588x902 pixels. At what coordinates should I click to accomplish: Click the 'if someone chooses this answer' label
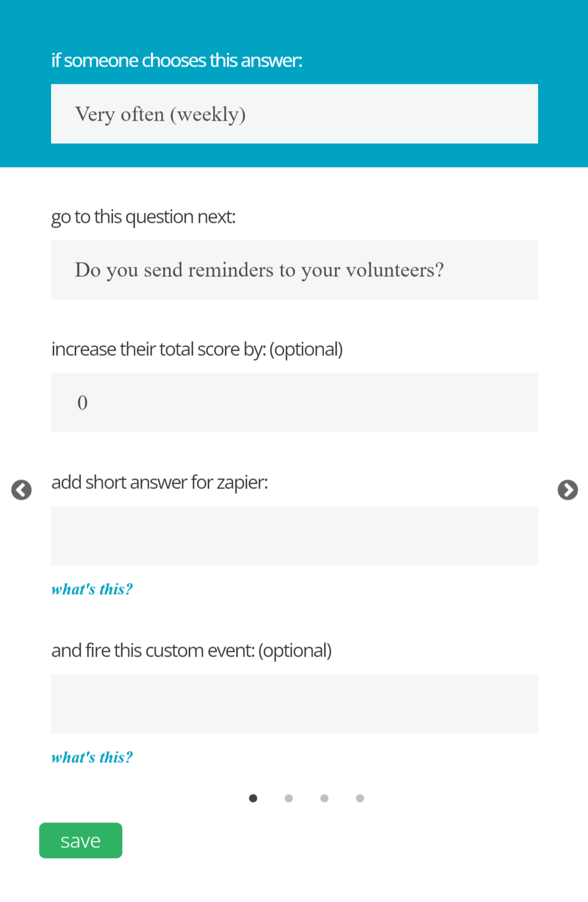click(176, 59)
